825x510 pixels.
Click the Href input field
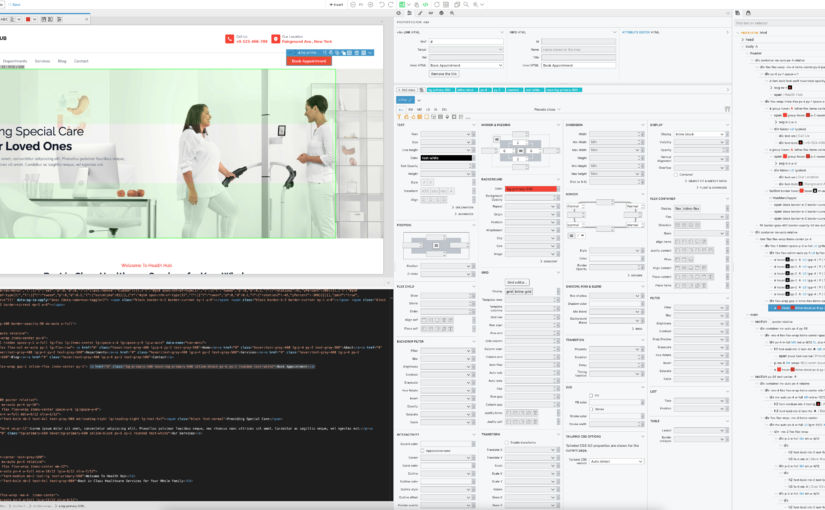(466, 42)
